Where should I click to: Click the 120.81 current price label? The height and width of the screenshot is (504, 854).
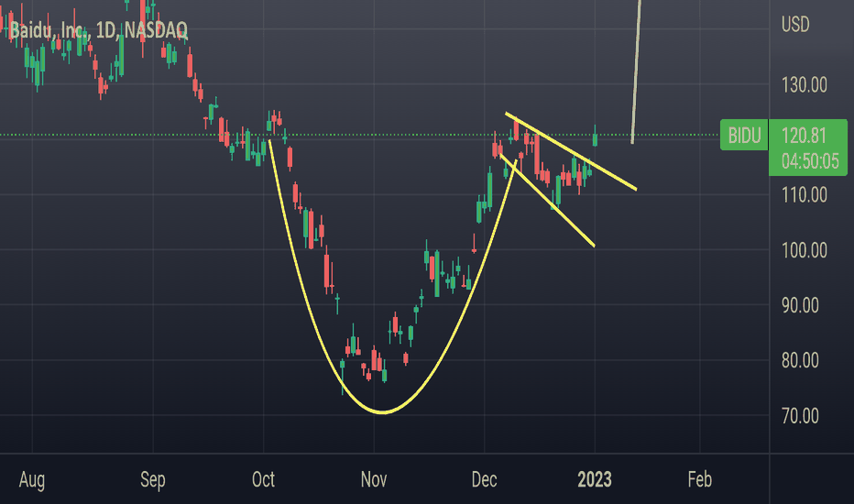804,135
